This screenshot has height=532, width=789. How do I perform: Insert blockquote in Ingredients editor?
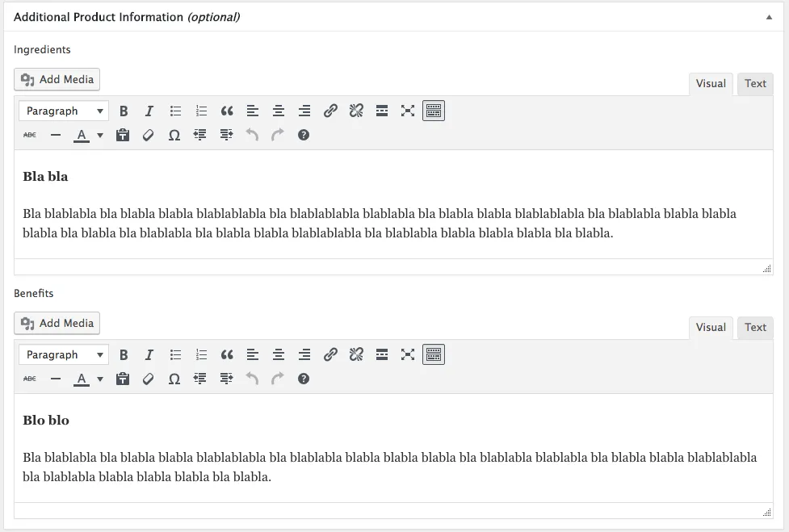coord(227,111)
